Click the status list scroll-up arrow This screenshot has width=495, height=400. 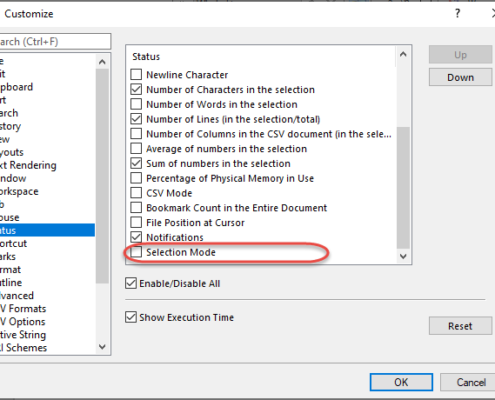pos(403,54)
